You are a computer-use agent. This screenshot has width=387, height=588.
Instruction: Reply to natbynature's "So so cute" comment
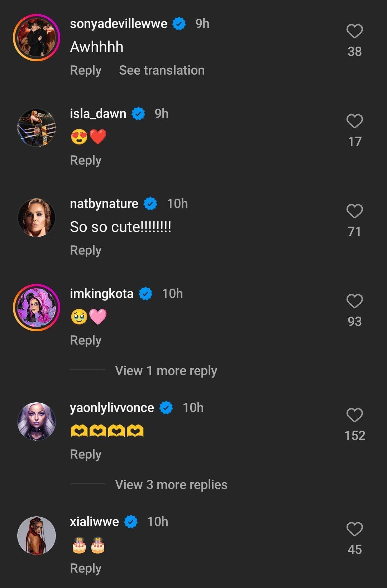(86, 250)
